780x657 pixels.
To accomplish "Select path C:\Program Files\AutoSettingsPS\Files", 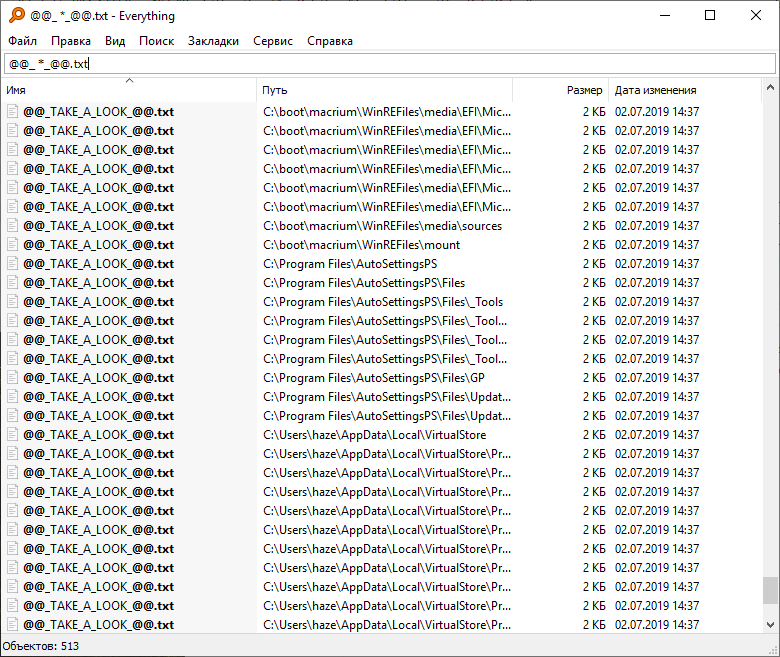I will click(x=364, y=282).
